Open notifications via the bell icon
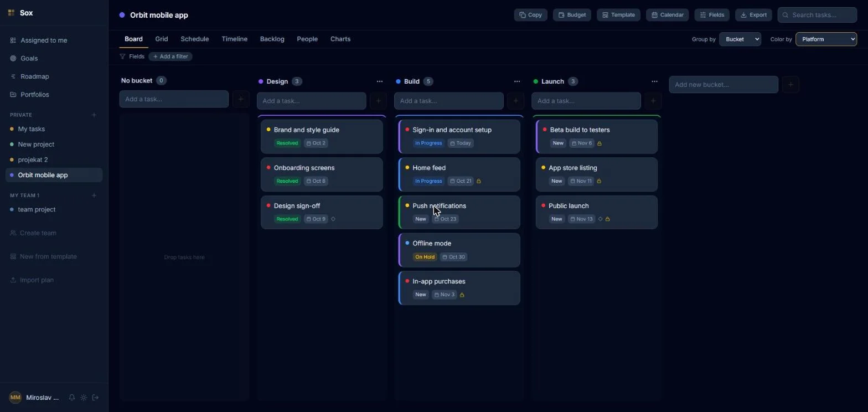 72,398
